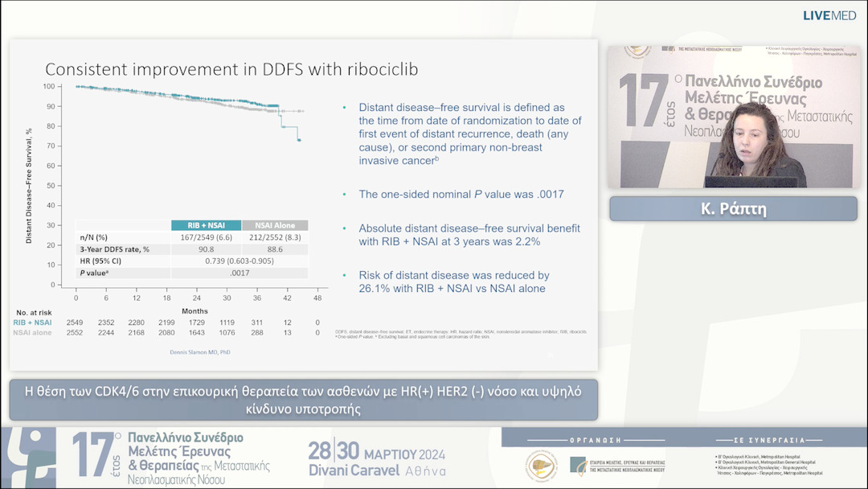Click the bullet on 26.1% risk reduction
868x489 pixels.
click(454, 281)
